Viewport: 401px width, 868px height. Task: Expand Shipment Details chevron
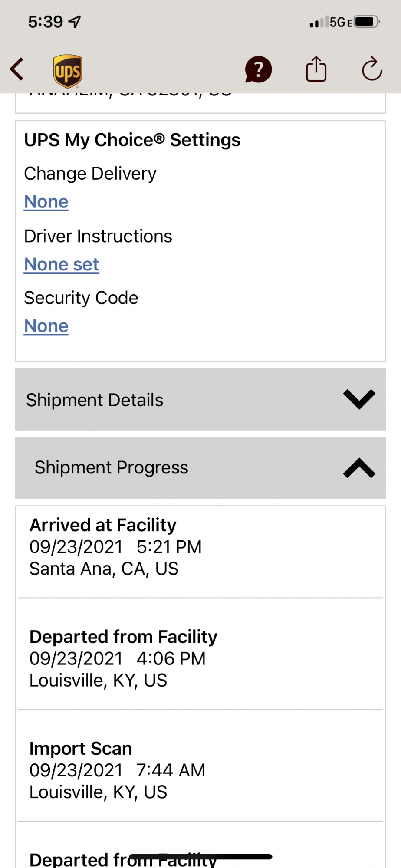click(359, 399)
